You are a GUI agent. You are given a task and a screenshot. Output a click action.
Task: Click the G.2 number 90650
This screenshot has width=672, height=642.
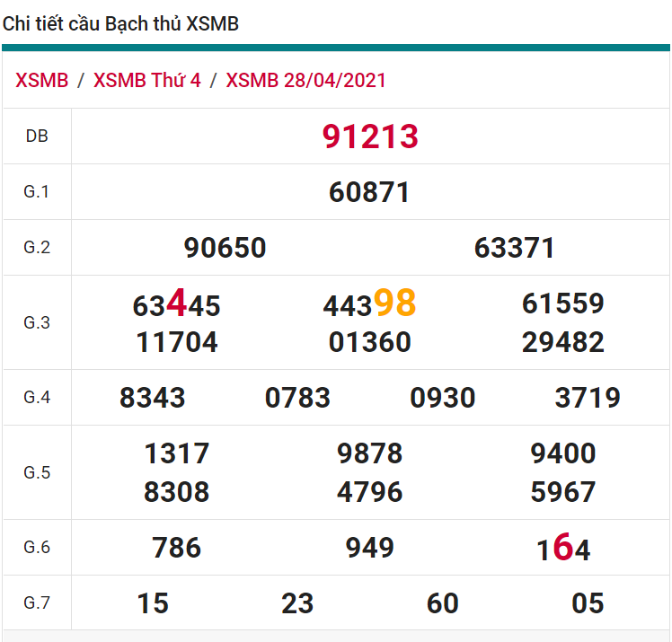coord(225,248)
